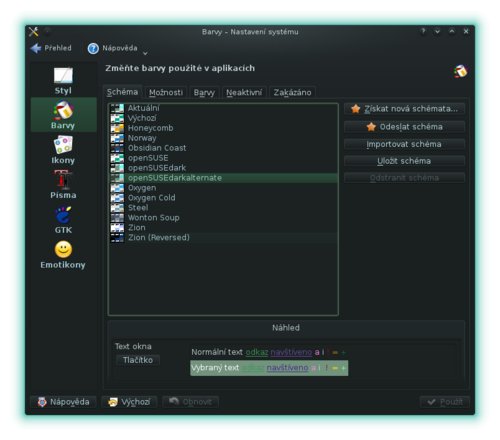Click the navštíveno link in Normální text preview
Screen dimensions: 500x440
click(x=291, y=352)
